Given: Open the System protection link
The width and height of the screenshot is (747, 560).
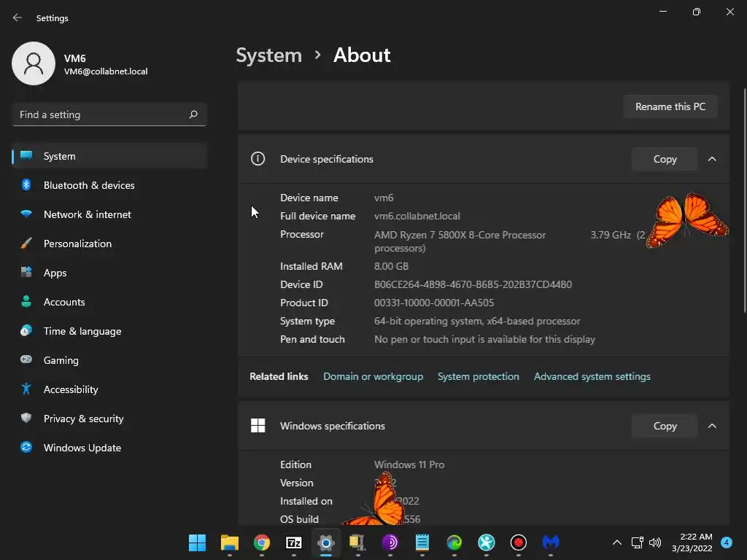Looking at the screenshot, I should (479, 377).
